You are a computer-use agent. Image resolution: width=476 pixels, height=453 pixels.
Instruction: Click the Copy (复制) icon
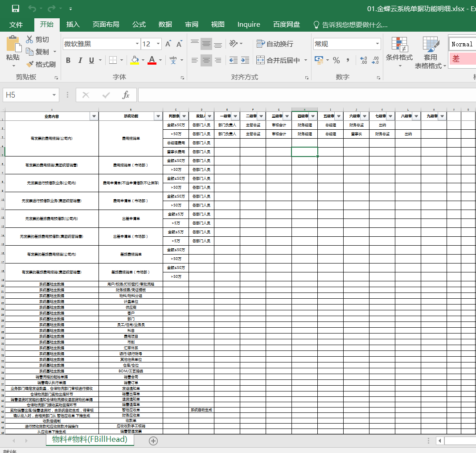tap(29, 52)
